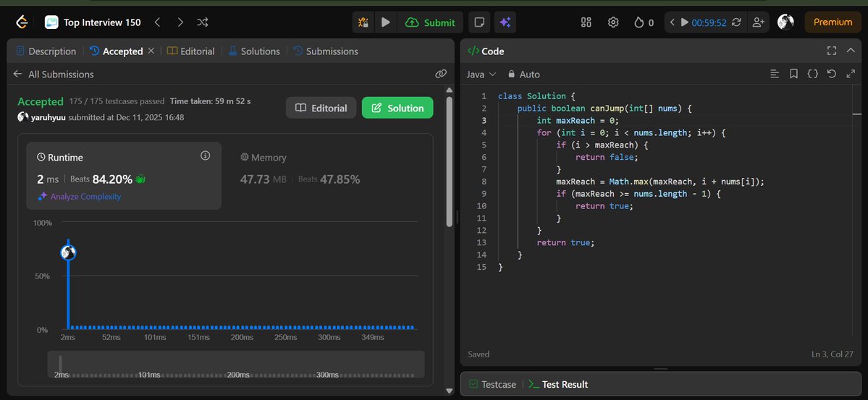Select the Accepted tab
This screenshot has width=868, height=400.
(117, 51)
